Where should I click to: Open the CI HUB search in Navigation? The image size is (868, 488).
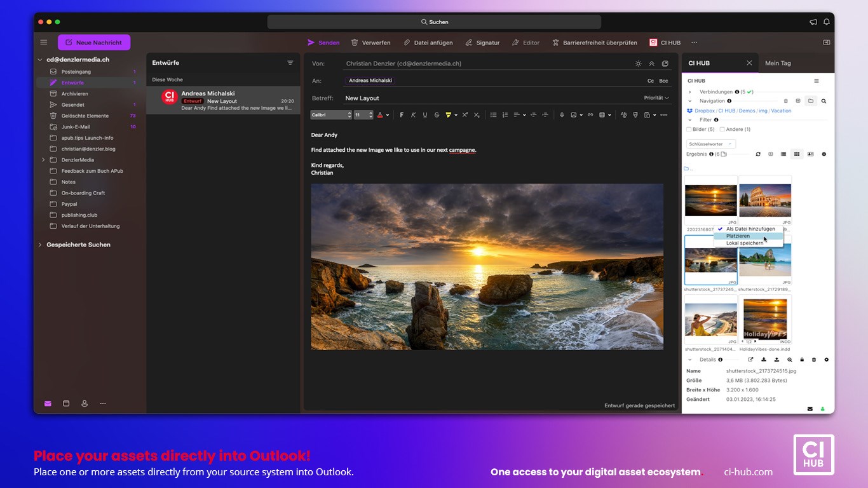[x=824, y=101]
